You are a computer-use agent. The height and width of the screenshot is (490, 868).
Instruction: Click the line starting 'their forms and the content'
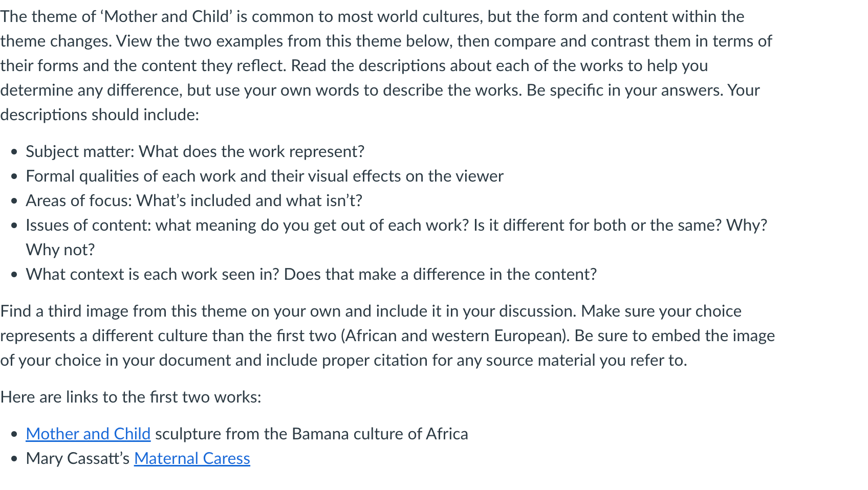pos(354,65)
